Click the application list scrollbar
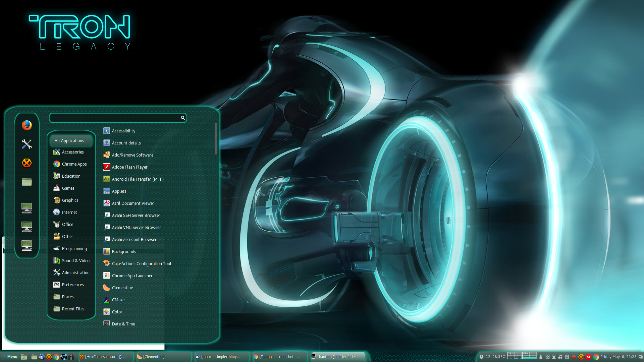Image resolution: width=644 pixels, height=362 pixels. click(x=216, y=139)
